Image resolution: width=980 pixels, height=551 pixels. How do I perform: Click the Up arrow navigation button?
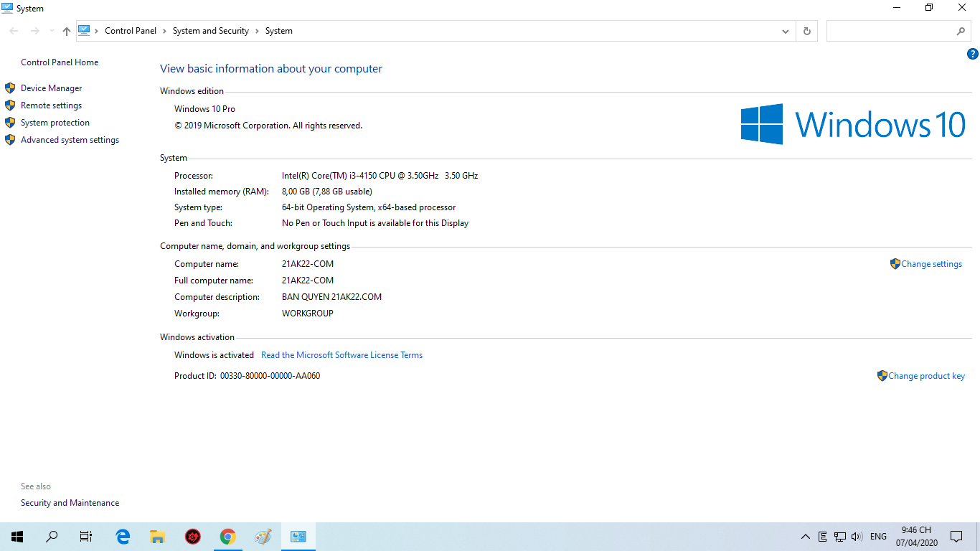(67, 31)
